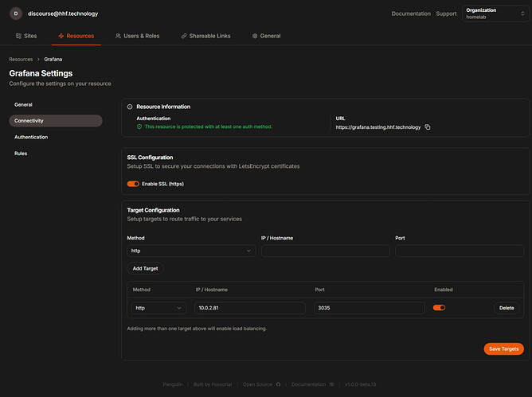Open the Documentation link in the header
Viewport: 532px width, 397px height.
point(411,14)
